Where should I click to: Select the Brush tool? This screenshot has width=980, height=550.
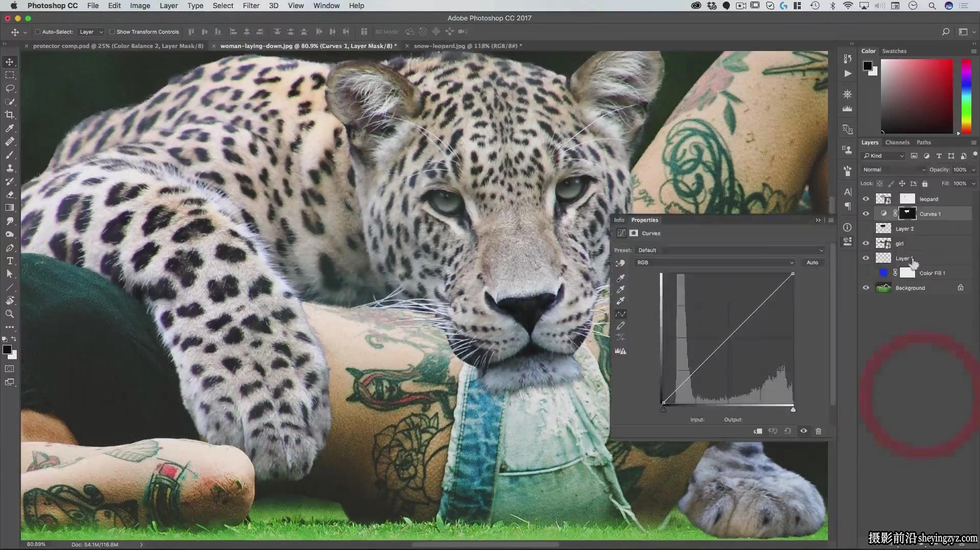click(10, 155)
